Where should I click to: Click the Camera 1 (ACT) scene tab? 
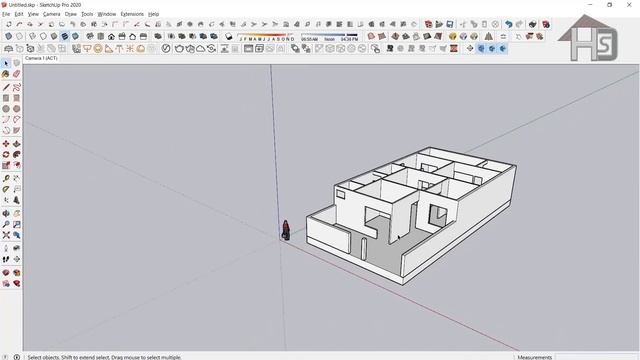coord(41,58)
